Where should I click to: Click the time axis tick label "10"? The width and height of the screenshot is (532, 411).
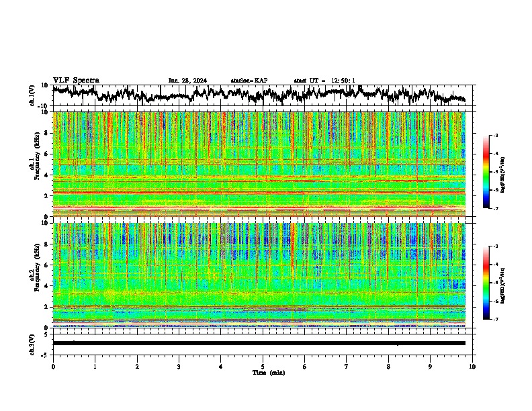472,367
